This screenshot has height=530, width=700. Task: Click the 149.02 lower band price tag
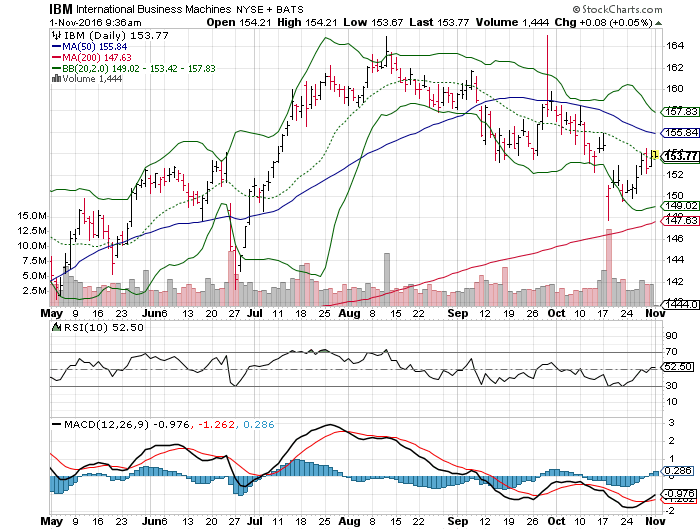click(x=681, y=206)
